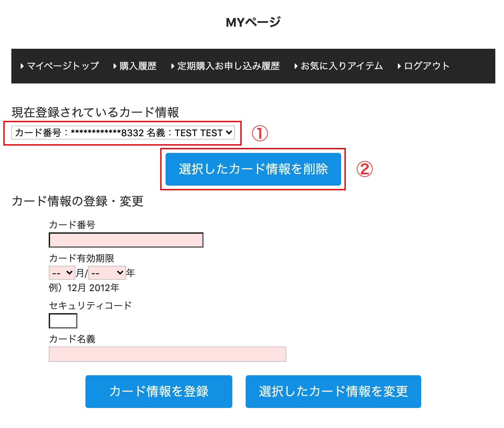This screenshot has width=504, height=428.
Task: Click the triangle icon before ログアウト
Action: point(399,66)
